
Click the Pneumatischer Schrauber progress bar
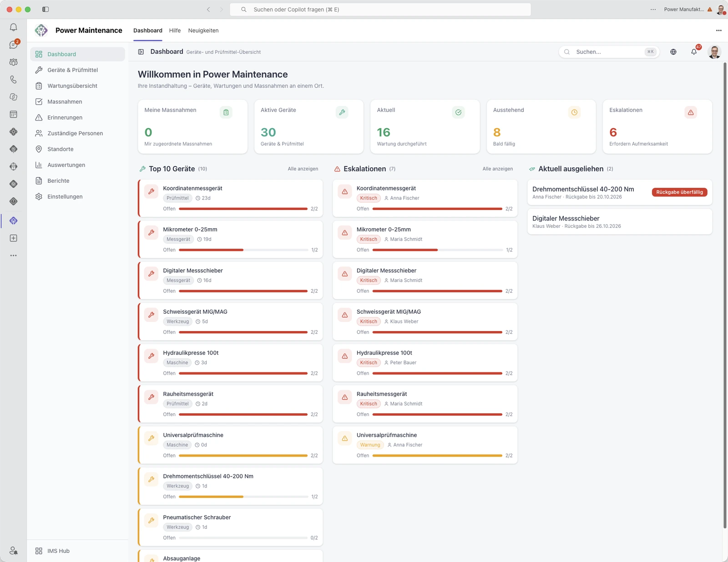click(243, 538)
